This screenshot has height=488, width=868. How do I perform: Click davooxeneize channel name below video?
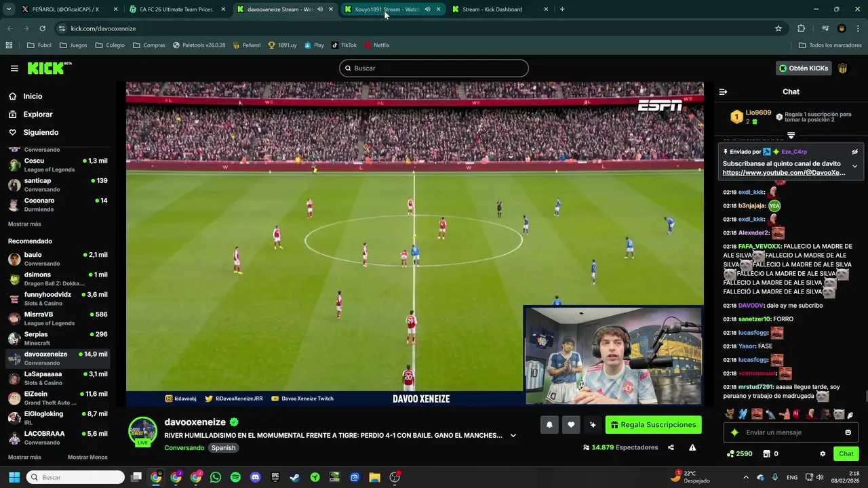195,422
